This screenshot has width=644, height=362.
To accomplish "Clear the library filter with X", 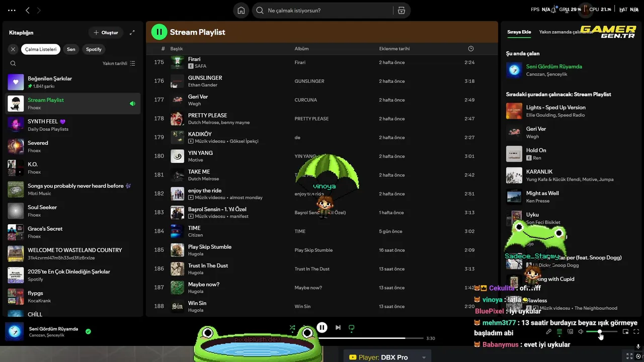I will click(x=13, y=49).
